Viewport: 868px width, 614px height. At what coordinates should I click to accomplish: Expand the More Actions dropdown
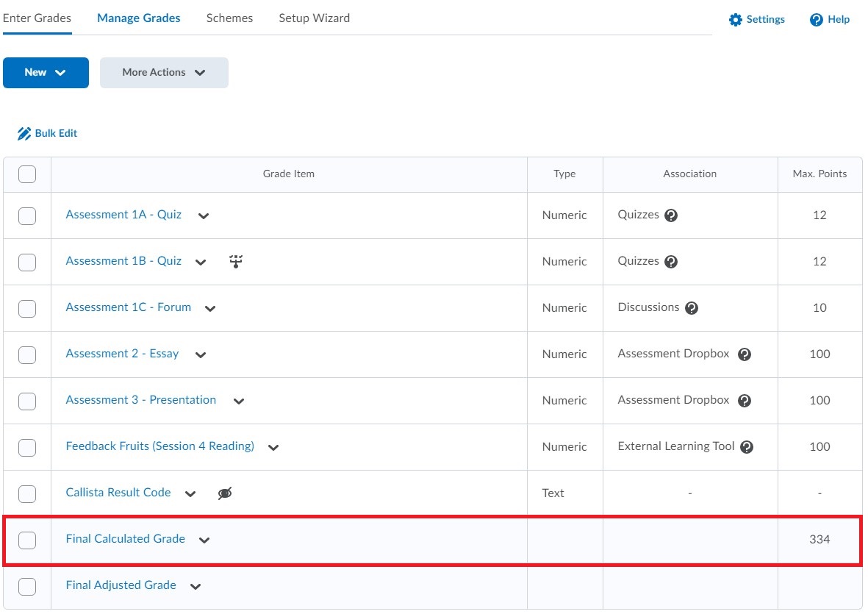(164, 72)
